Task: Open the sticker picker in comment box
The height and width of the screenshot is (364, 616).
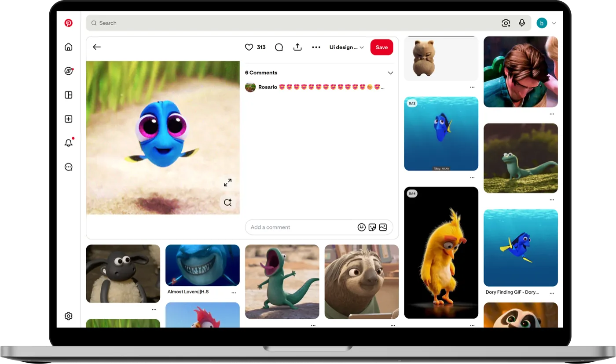Action: click(x=372, y=227)
